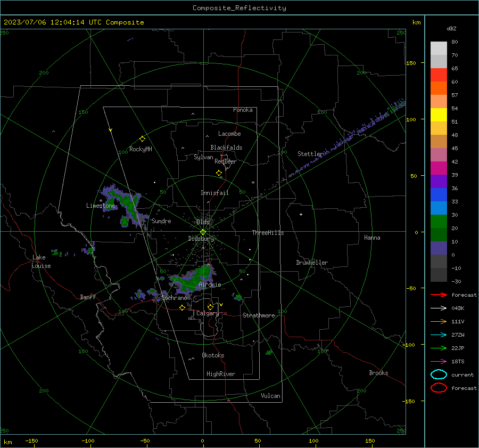Select the pink 42-45 dBZ swatch

click(x=439, y=155)
